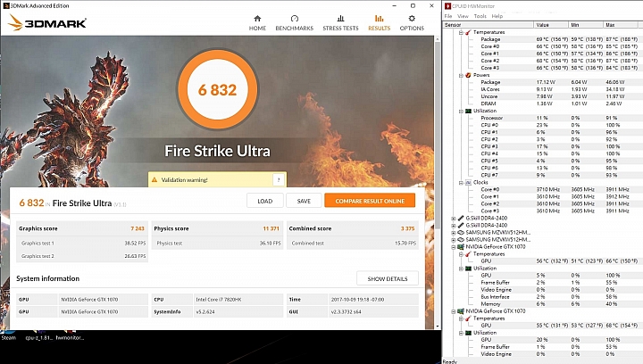Viewport: 643px width, 364px height.
Task: Click the Sensor column header
Action: [489, 25]
